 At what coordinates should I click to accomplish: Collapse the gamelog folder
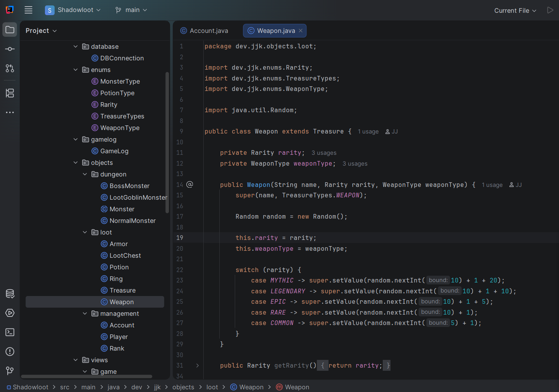coord(76,139)
